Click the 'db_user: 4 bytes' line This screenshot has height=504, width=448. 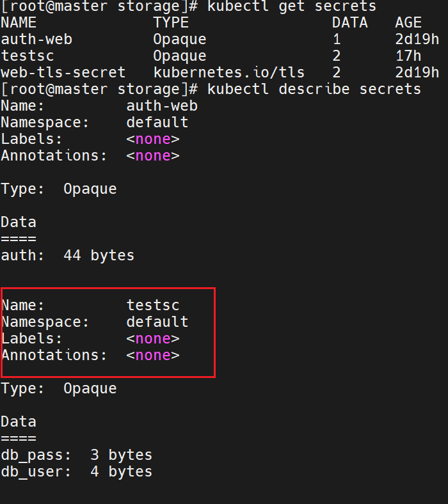pos(77,472)
